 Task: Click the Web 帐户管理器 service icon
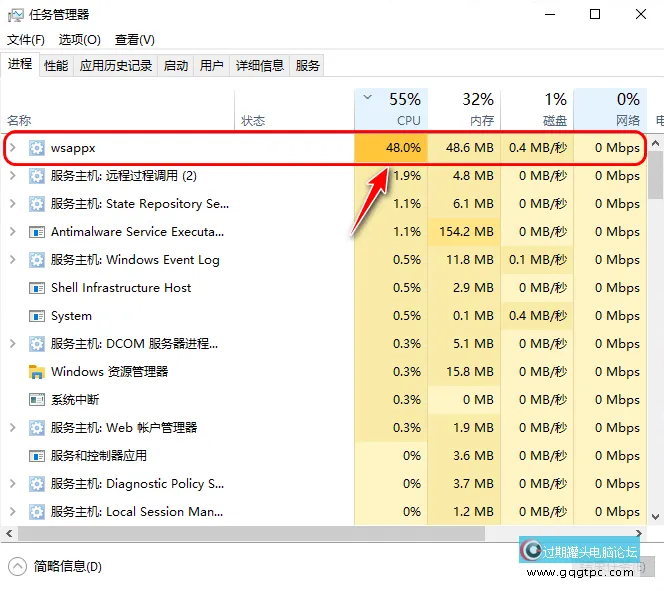tap(36, 428)
